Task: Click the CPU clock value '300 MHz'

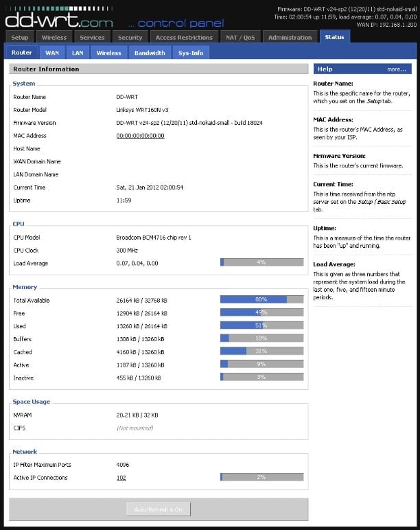Action: tap(127, 250)
